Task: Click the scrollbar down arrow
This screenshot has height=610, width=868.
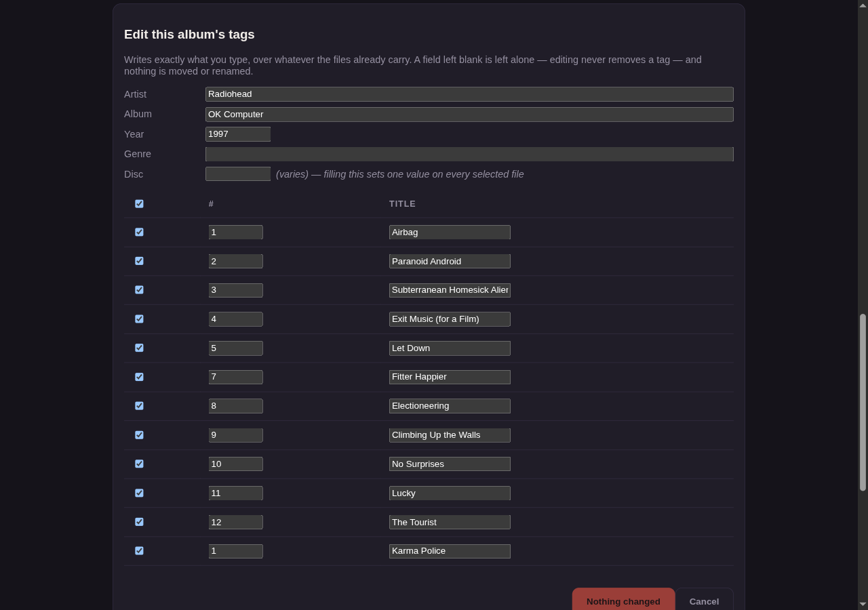Action: coord(863,605)
